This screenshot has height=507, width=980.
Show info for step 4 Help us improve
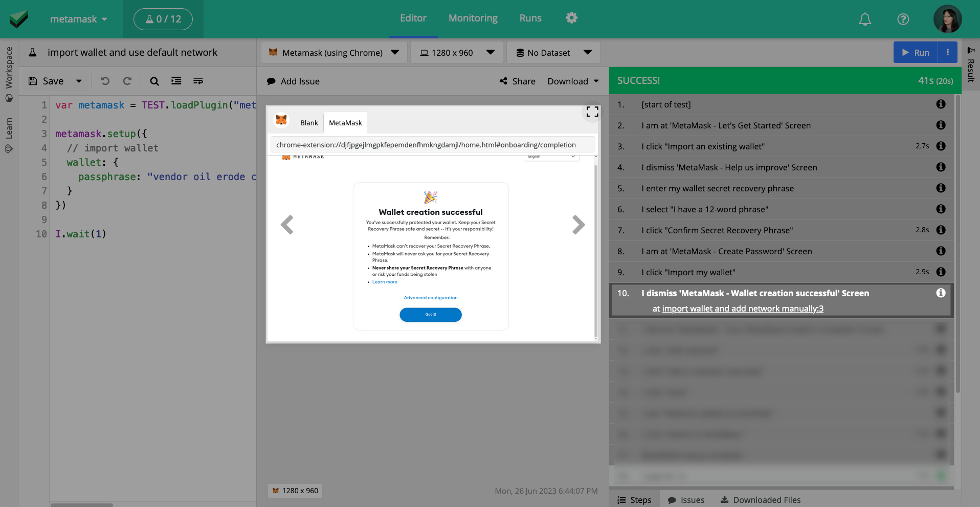[x=941, y=167]
